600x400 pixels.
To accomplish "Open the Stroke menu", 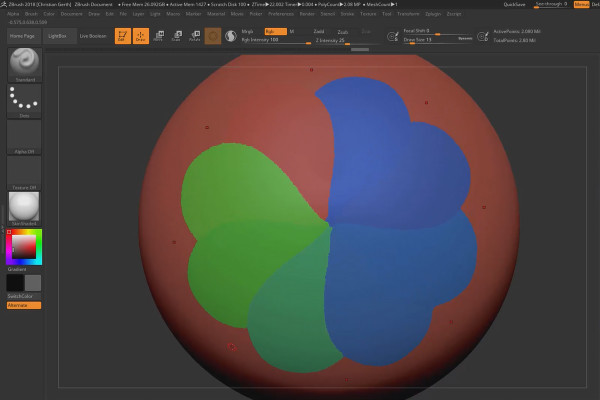I will 347,14.
